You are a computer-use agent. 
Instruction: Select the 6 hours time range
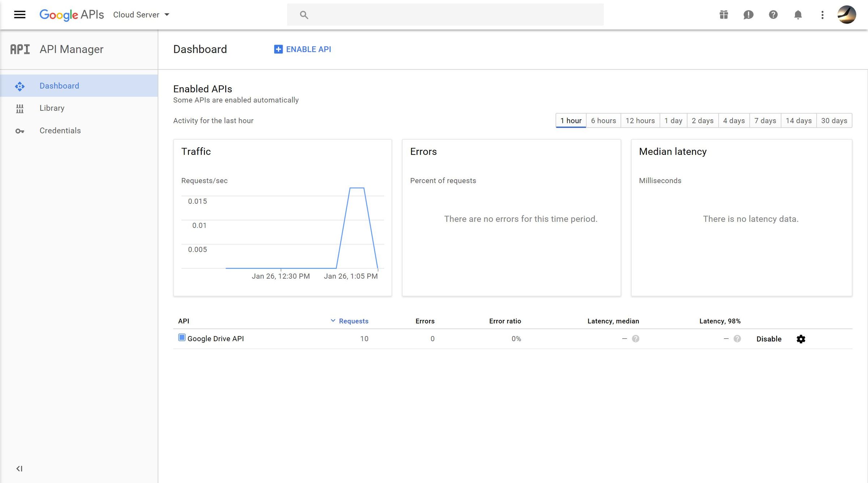[603, 120]
